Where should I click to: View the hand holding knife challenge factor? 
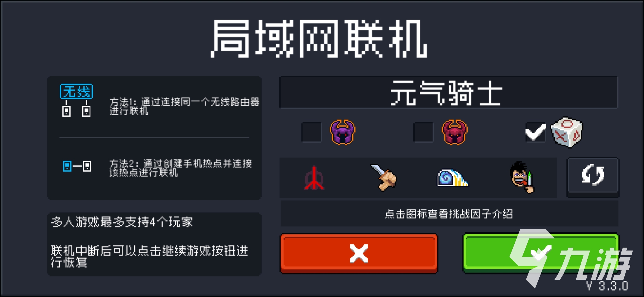tap(384, 177)
